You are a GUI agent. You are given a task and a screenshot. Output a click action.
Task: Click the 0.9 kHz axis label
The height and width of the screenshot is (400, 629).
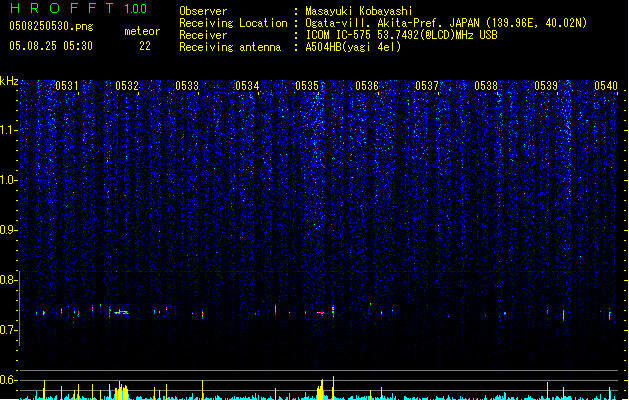(8, 230)
